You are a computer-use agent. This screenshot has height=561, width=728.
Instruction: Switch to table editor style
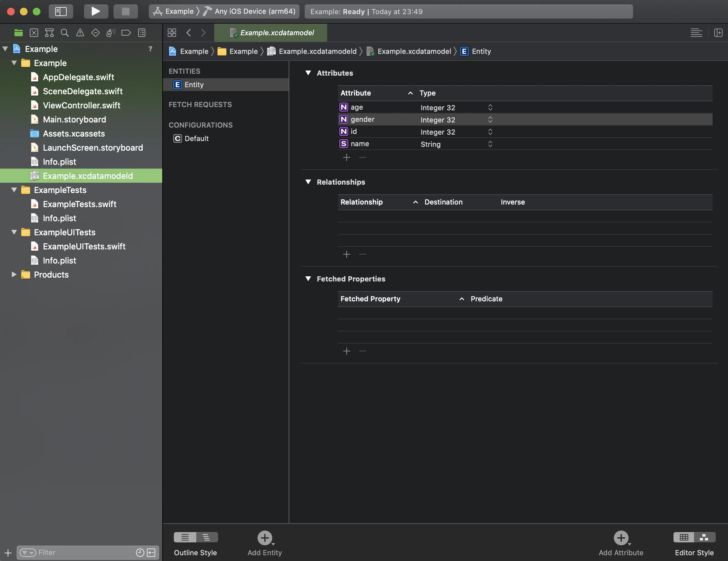684,537
